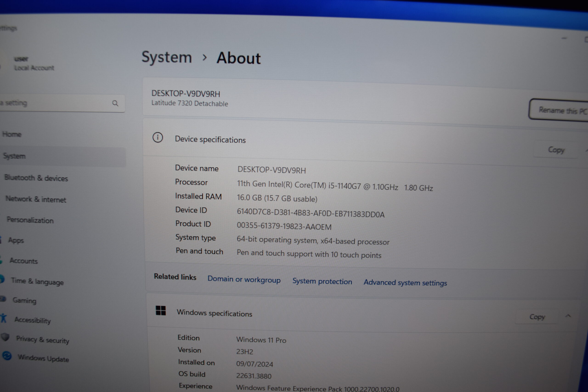Open Personalization settings
588x392 pixels.
(x=30, y=220)
